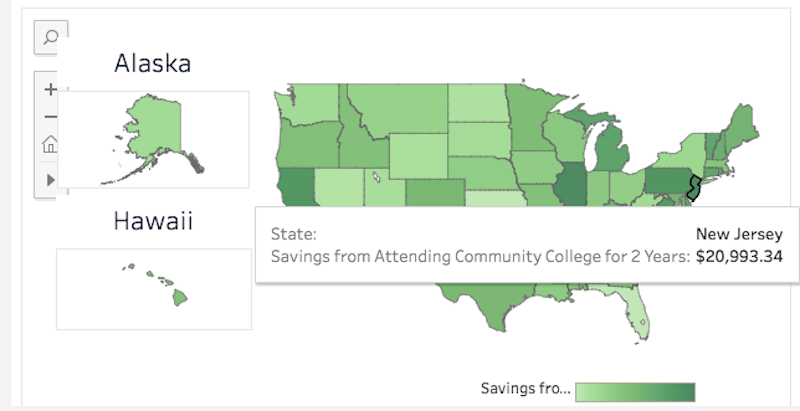Zoom out with the minus button
Screen dimensions: 800x411
coord(51,117)
